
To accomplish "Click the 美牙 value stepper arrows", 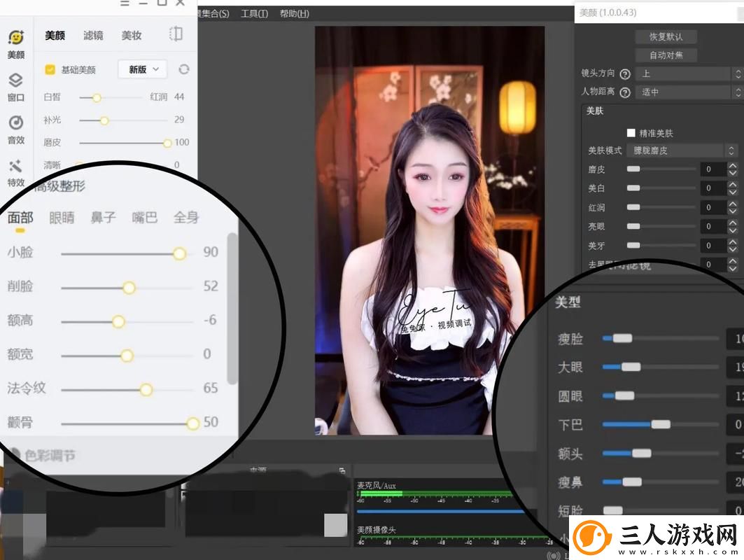I will coord(733,246).
